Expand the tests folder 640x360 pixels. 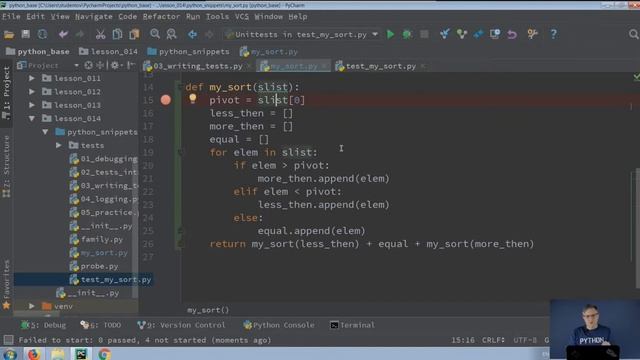[x=59, y=145]
